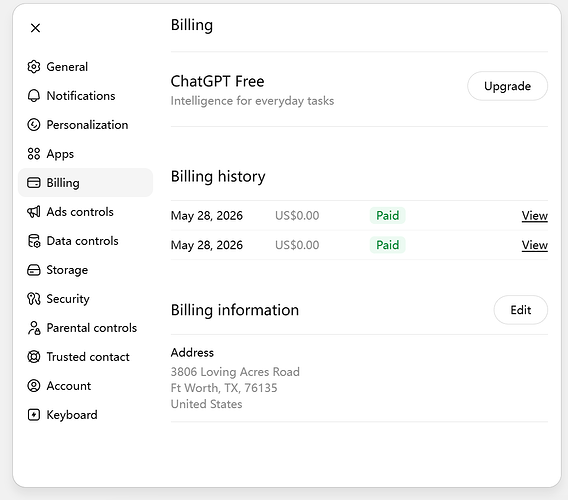The width and height of the screenshot is (568, 500).
Task: Switch to the Apps section
Action: click(85, 154)
